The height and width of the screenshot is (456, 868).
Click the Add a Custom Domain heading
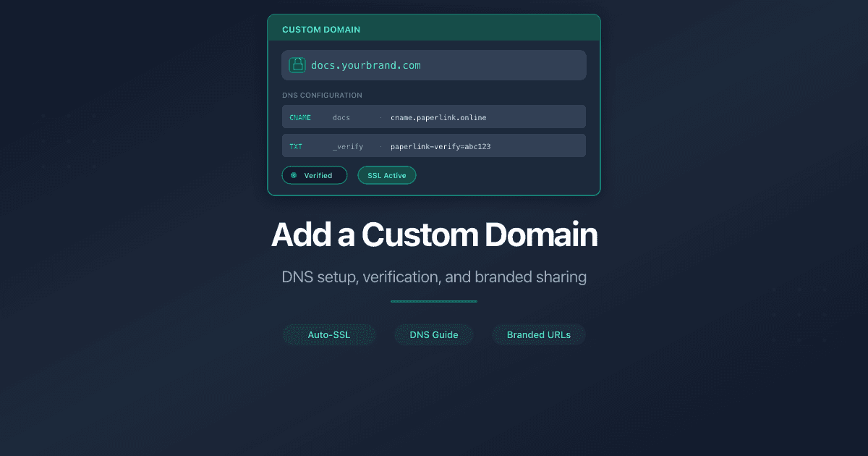tap(434, 235)
